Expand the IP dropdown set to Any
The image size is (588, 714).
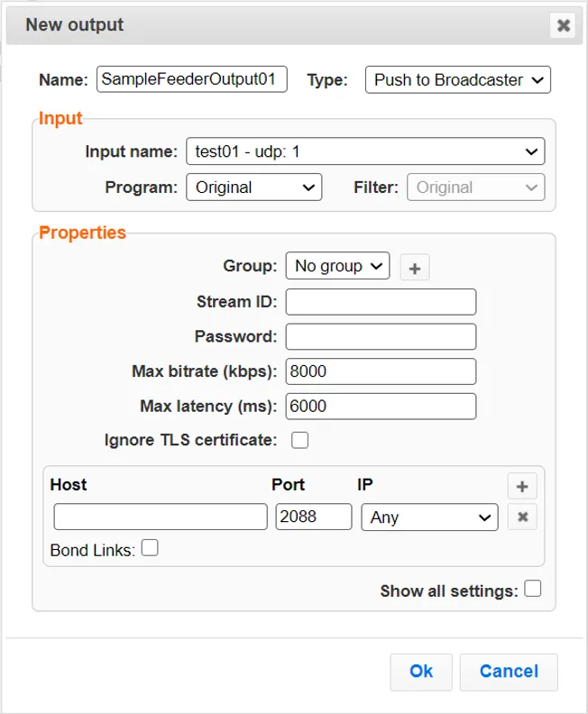coord(429,517)
